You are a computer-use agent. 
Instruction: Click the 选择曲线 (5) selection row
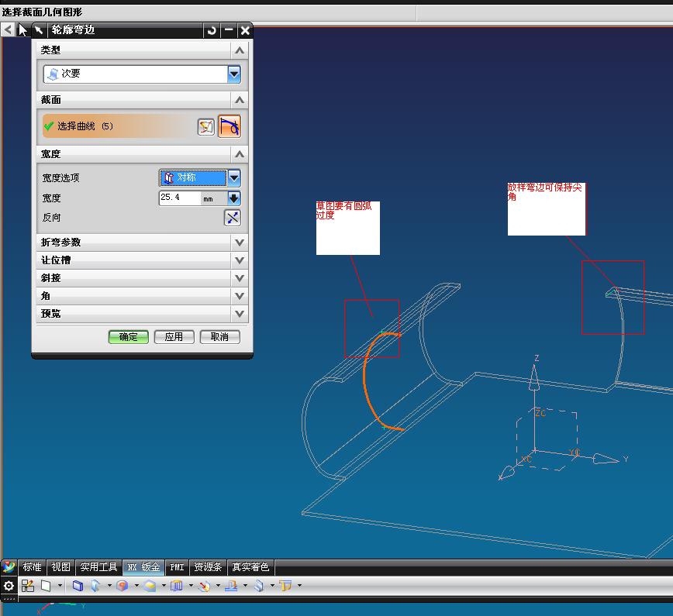coord(142,126)
